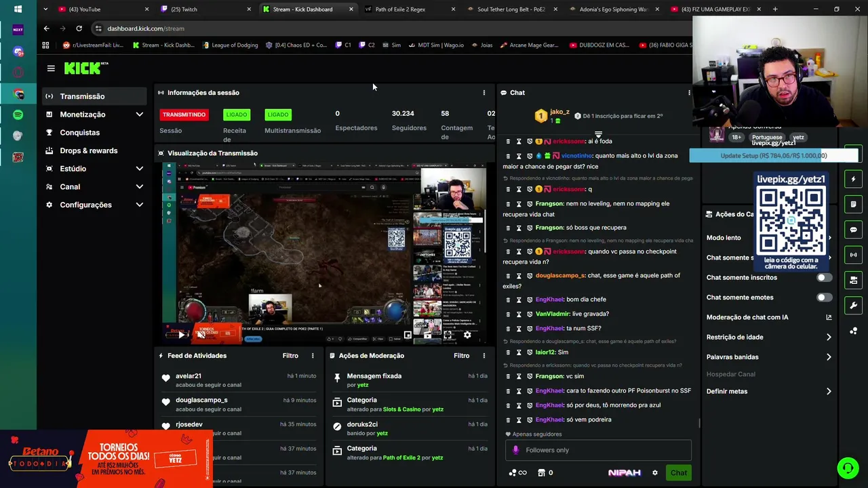
Task: Filter the Ações de Moderação list
Action: coord(461,356)
